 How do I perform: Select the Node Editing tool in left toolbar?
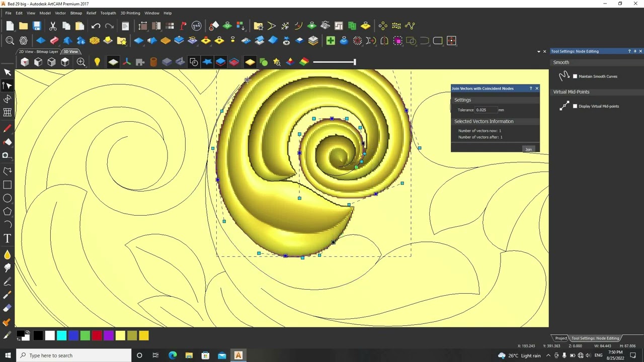click(x=8, y=85)
